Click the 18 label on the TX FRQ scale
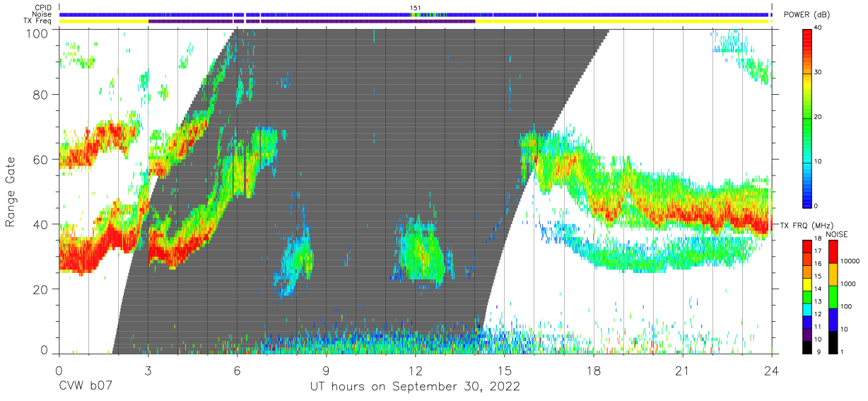868x401 pixels. [x=818, y=238]
